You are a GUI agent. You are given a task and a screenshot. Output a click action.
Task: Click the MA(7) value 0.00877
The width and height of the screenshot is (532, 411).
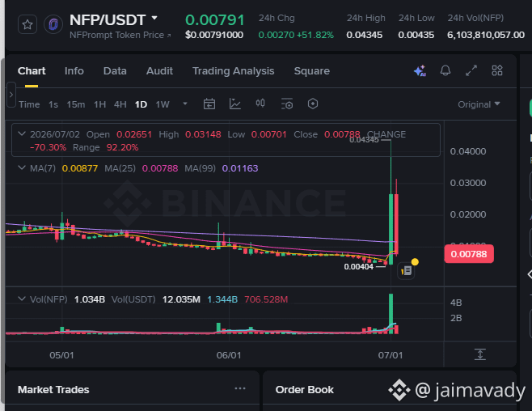pos(80,168)
